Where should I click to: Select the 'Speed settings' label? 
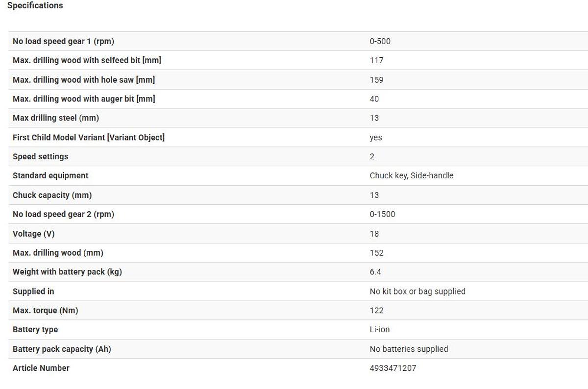point(40,157)
